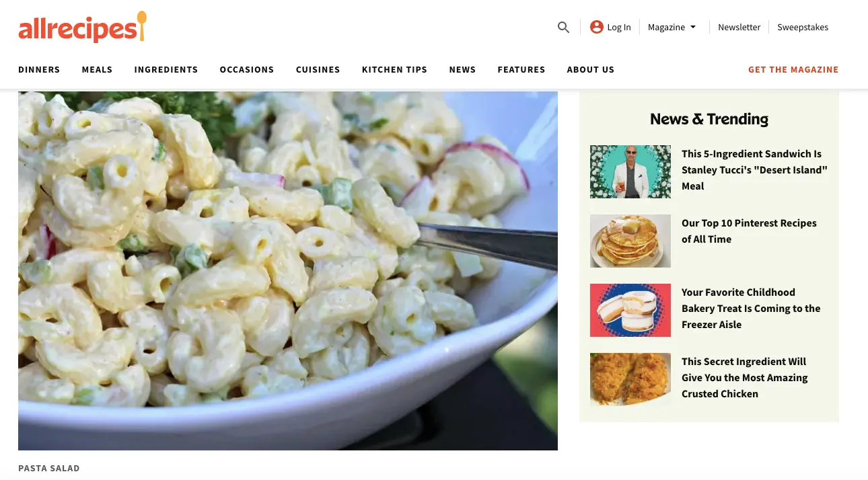
Task: Open the Allrecipes logo home link
Action: (82, 27)
